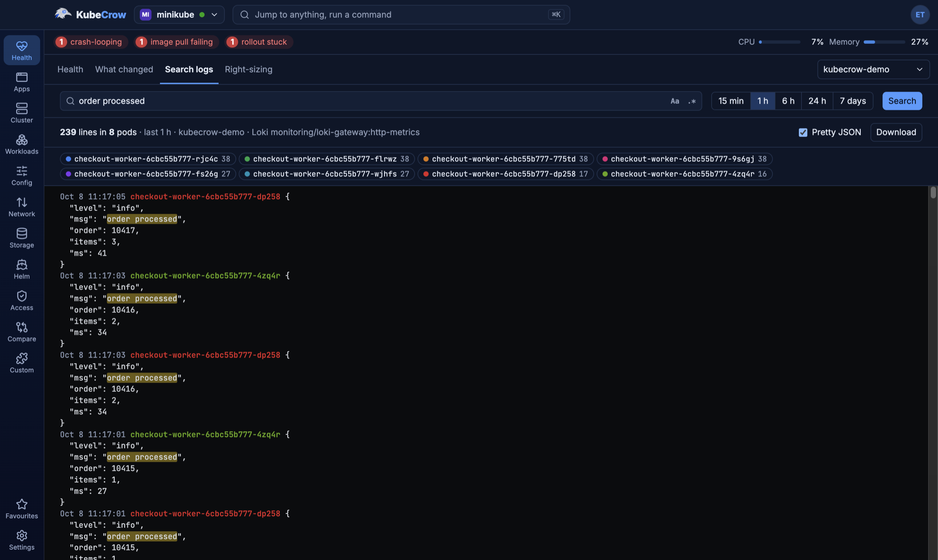Viewport: 938px width, 560px height.
Task: Open the Custom section
Action: click(x=22, y=363)
